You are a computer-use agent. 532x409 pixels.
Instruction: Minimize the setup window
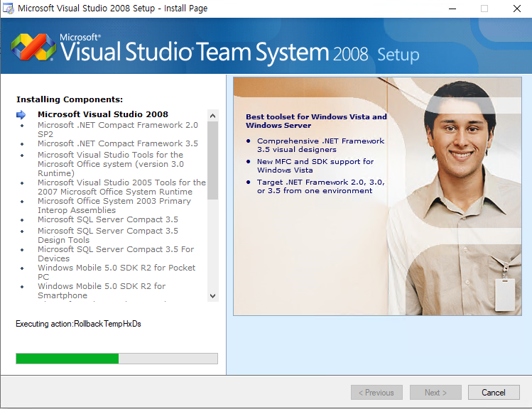[x=452, y=9]
